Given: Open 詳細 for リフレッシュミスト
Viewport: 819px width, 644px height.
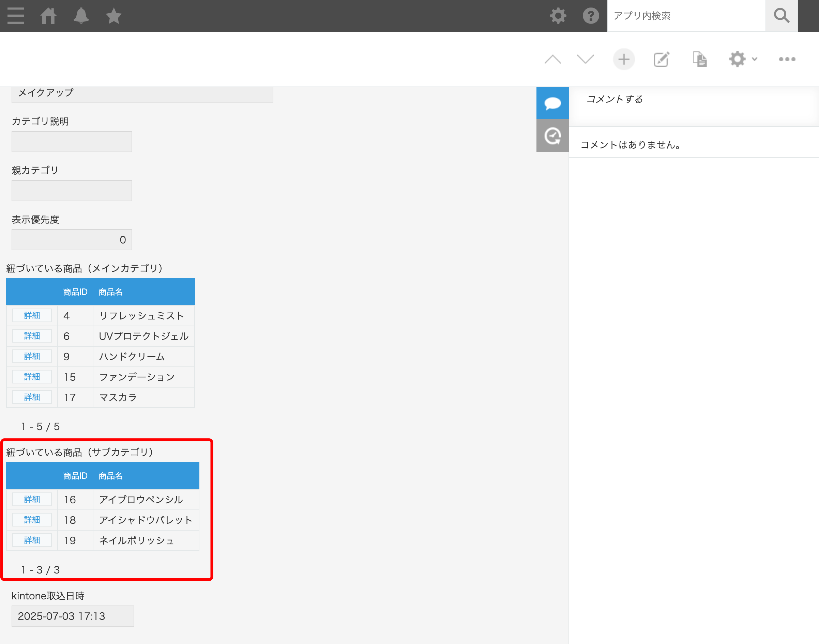Looking at the screenshot, I should (x=32, y=316).
